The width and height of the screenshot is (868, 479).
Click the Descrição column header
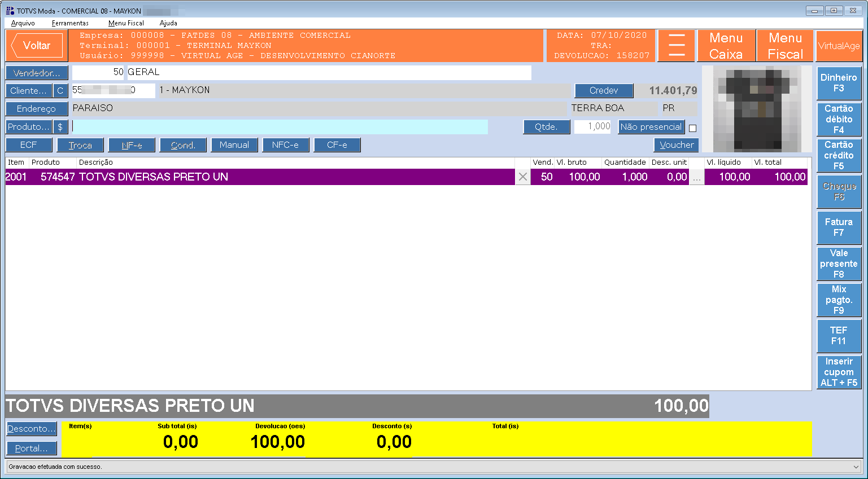(x=296, y=162)
